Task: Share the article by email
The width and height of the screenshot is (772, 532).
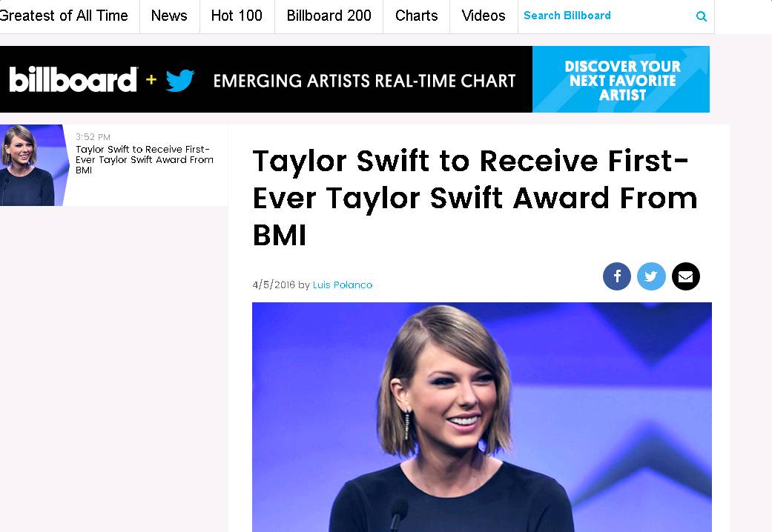Action: pyautogui.click(x=685, y=276)
